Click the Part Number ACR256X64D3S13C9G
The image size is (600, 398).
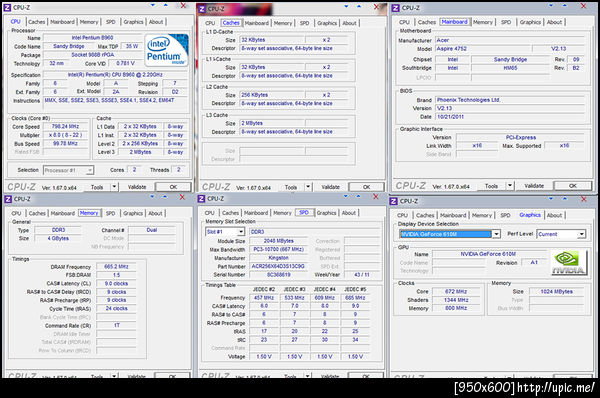pyautogui.click(x=279, y=266)
